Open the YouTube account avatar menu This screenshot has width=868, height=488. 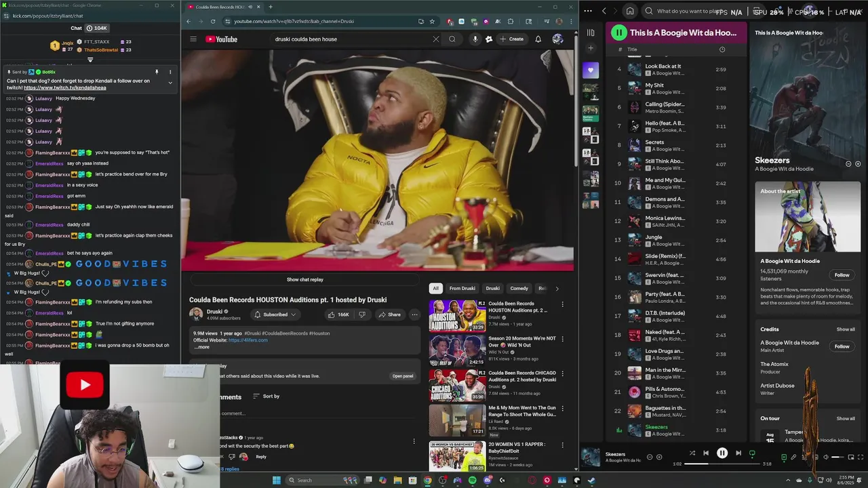(x=557, y=39)
